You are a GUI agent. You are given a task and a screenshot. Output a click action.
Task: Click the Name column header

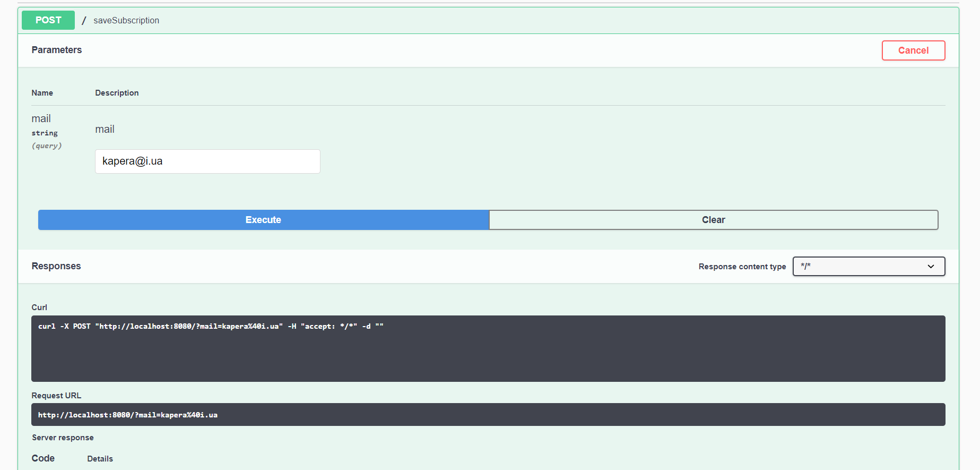point(42,93)
